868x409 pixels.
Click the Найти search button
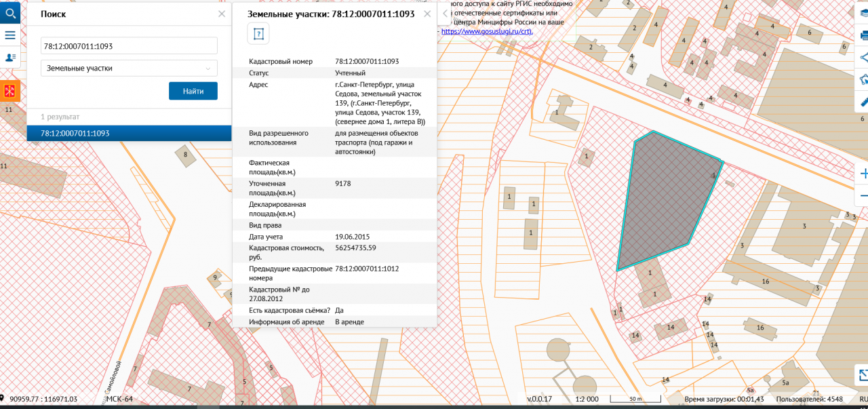pyautogui.click(x=193, y=91)
